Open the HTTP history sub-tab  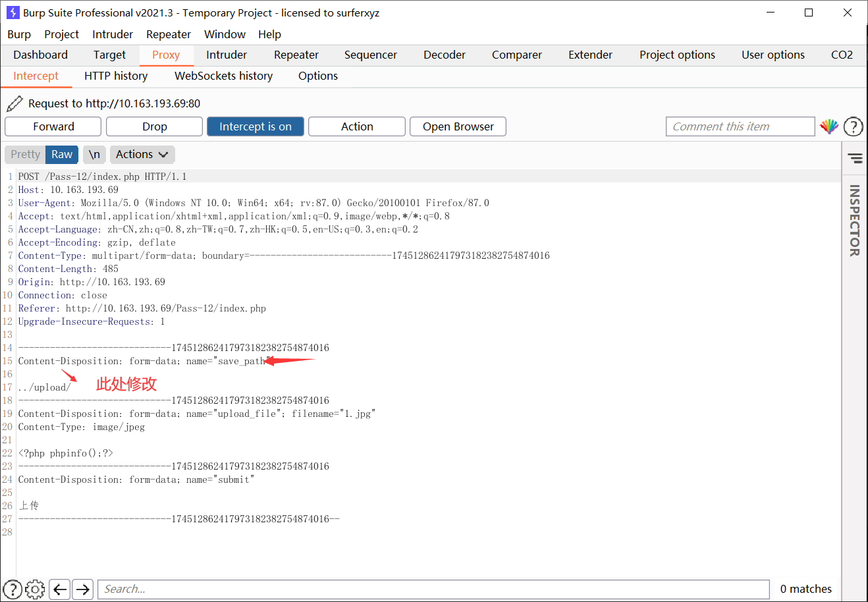[x=116, y=76]
